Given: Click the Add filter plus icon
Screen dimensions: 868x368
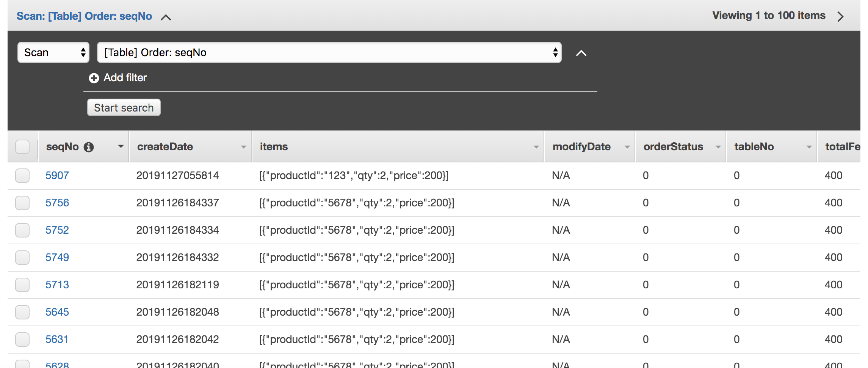Looking at the screenshot, I should pos(94,78).
